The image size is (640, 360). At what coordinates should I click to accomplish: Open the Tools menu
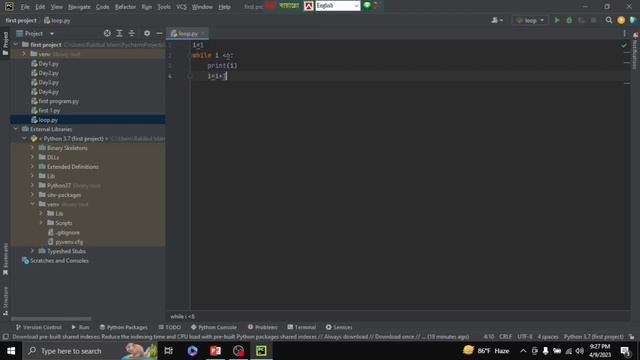[x=164, y=7]
